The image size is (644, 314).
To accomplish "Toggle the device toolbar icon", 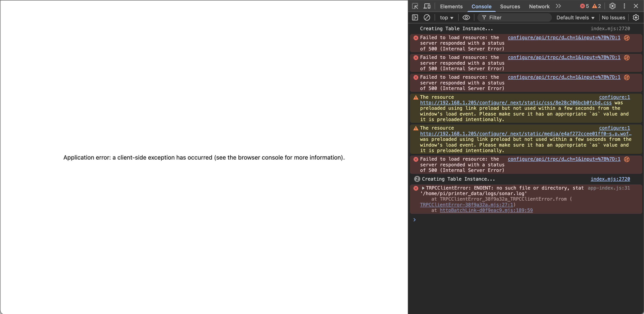I will 427,6.
